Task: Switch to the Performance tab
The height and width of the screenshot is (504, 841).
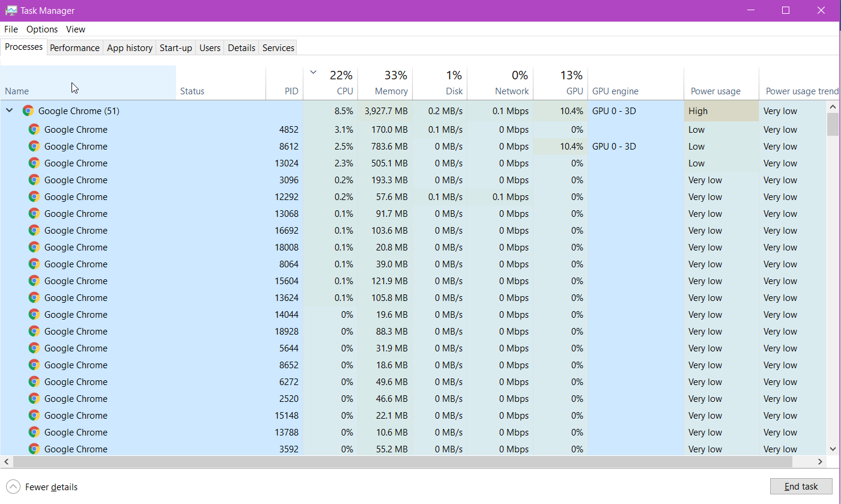Action: [74, 48]
